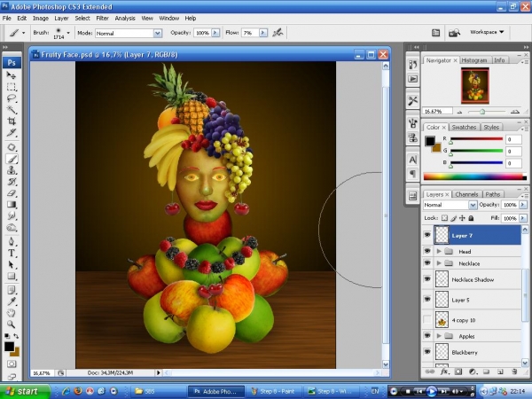Expand the Necklace layer group
Image resolution: width=532 pixels, height=399 pixels.
[439, 263]
